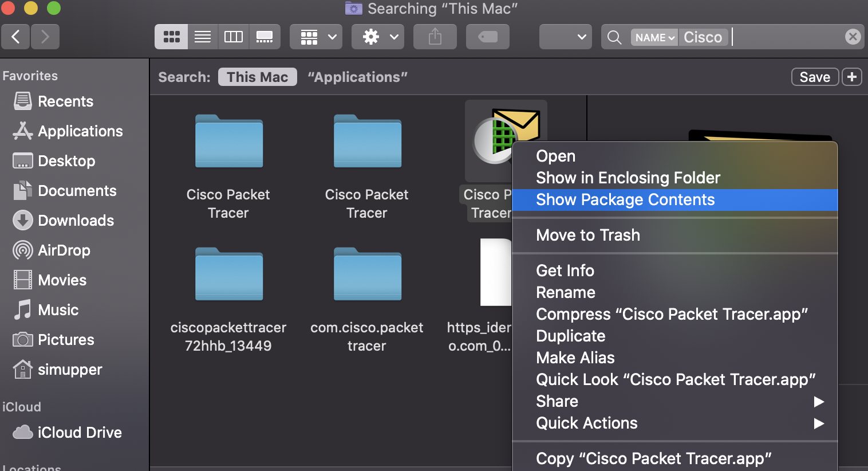The height and width of the screenshot is (471, 868).
Task: Click the Cisco search token
Action: (x=703, y=37)
